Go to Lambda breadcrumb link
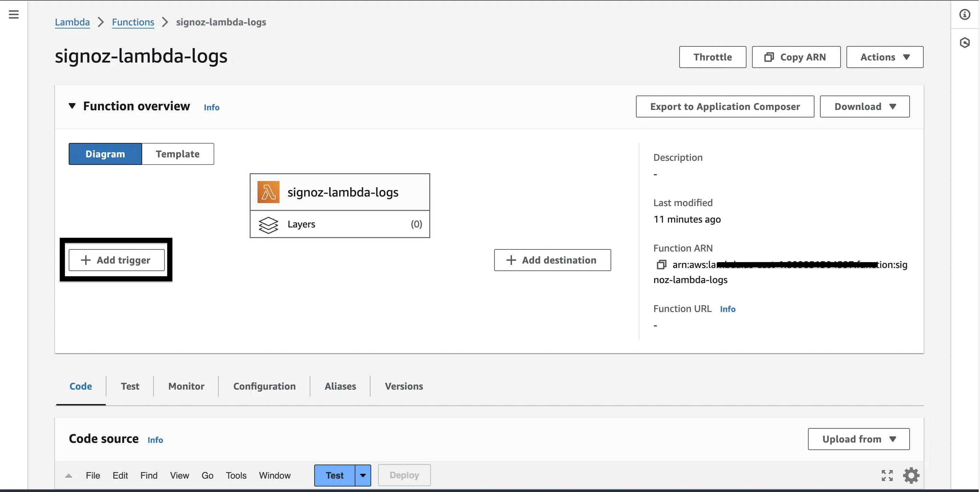 pos(72,22)
